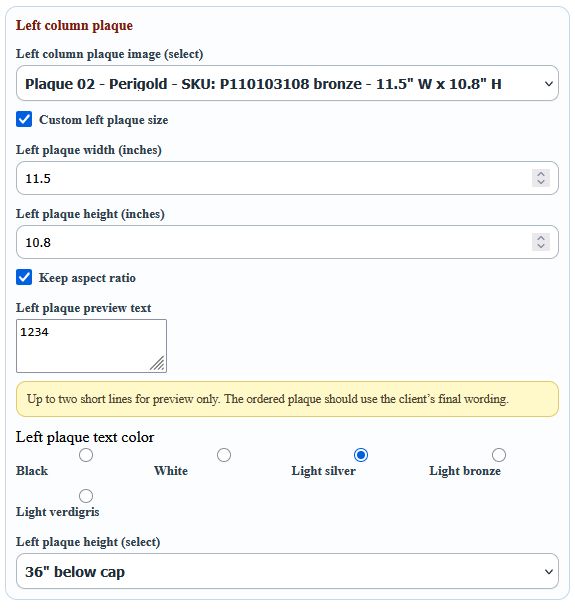Click the Custom left plaque size label
This screenshot has height=609, width=575.
point(103,120)
